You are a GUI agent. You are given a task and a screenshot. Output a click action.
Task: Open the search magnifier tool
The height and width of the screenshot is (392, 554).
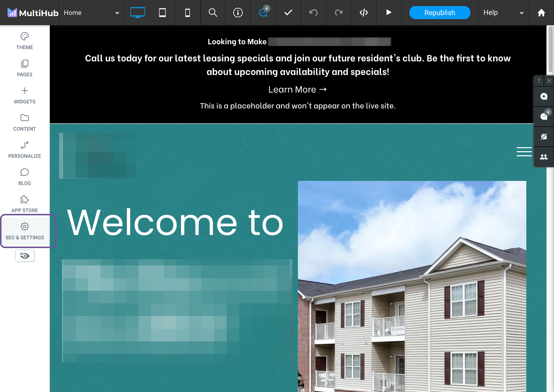pos(213,13)
